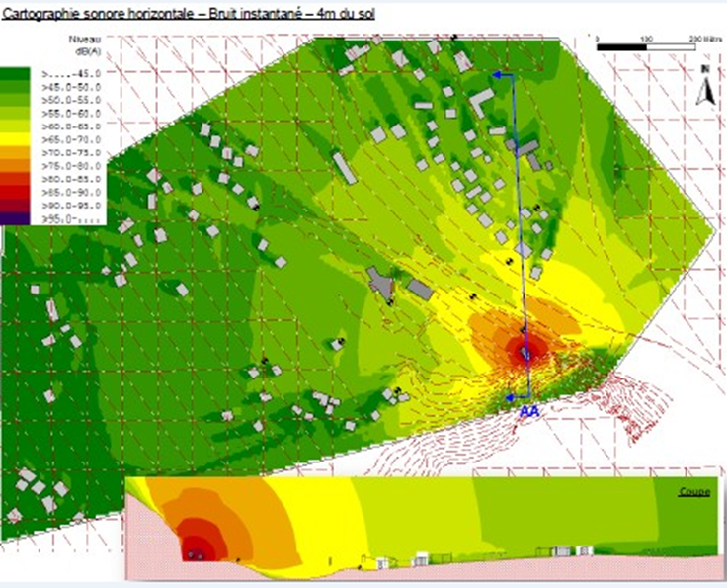
Task: Click the '>....-45.0' legend label
Action: pyautogui.click(x=71, y=74)
